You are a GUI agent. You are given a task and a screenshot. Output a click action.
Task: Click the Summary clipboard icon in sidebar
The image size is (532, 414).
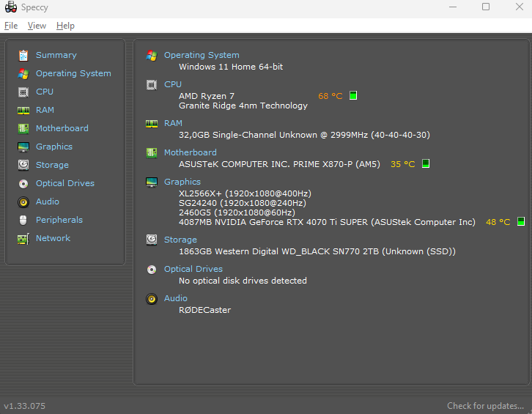point(23,55)
